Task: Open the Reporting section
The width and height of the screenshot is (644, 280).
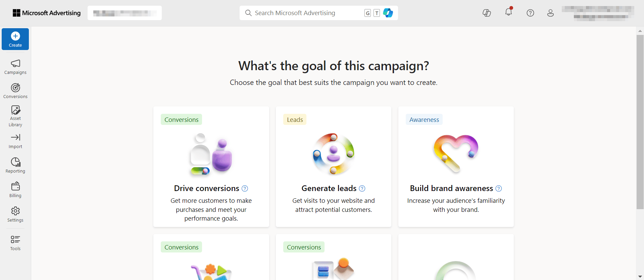Action: click(x=15, y=166)
